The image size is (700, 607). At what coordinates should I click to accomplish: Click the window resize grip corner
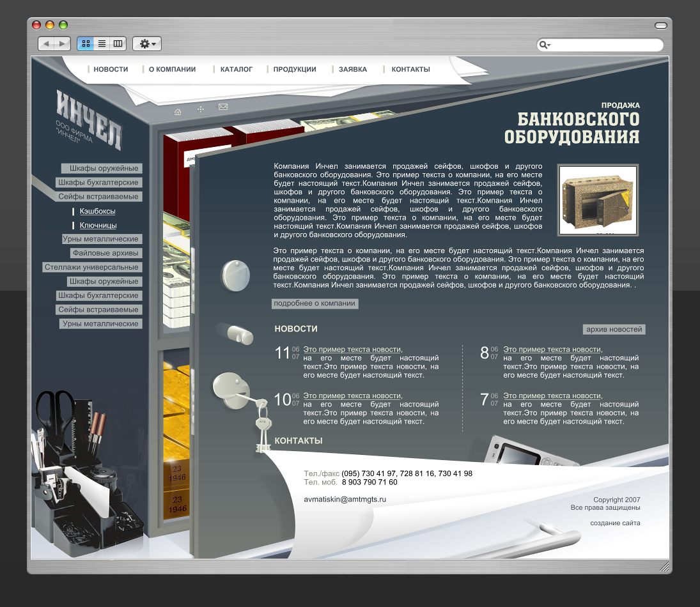point(665,566)
